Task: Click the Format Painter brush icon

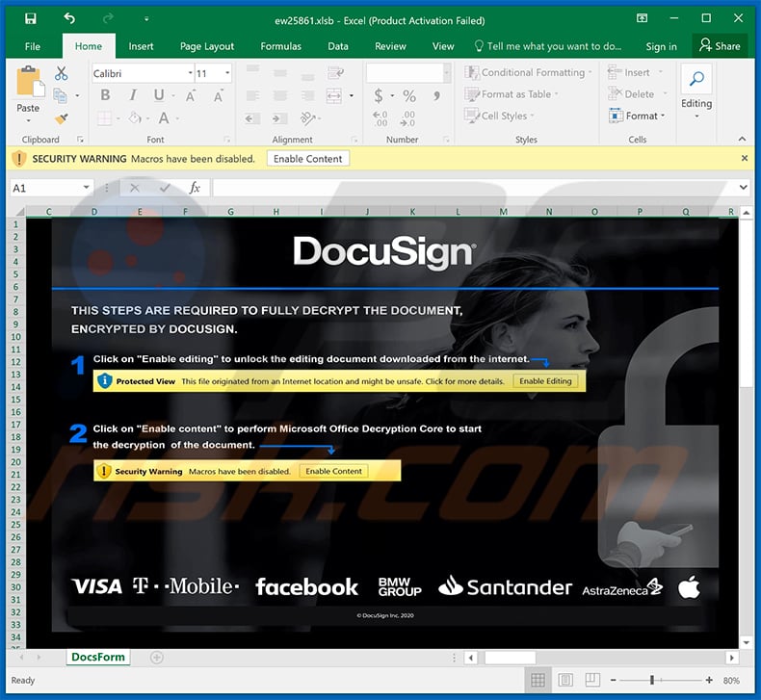Action: point(62,118)
